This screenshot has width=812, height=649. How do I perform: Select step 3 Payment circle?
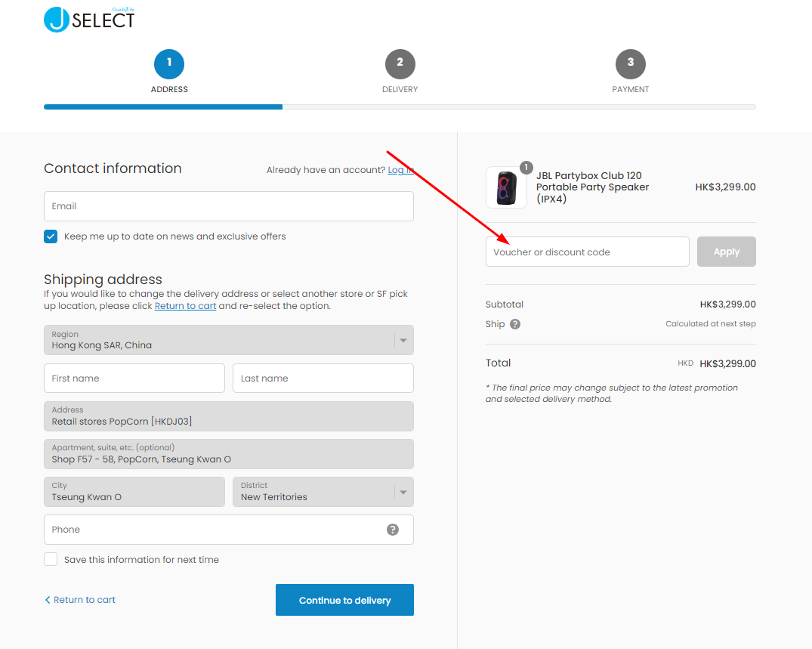pos(630,64)
